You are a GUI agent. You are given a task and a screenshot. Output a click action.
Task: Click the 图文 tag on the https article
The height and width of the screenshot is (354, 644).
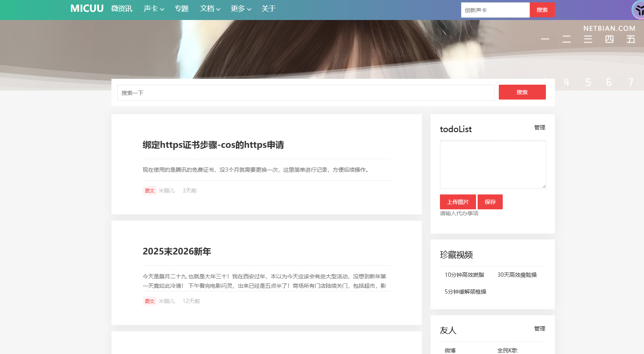tap(150, 191)
